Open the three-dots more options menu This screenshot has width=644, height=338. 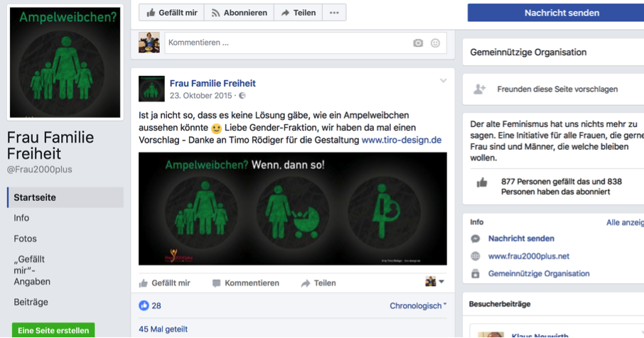click(334, 13)
